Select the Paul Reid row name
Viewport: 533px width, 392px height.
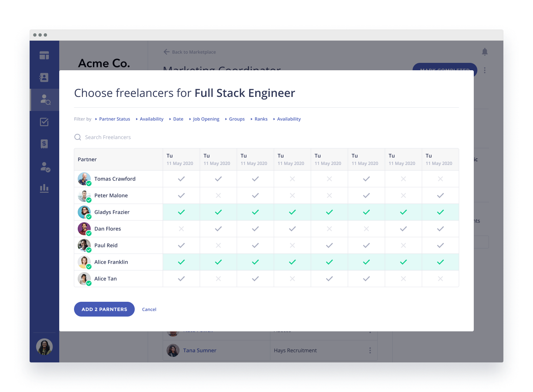point(106,246)
